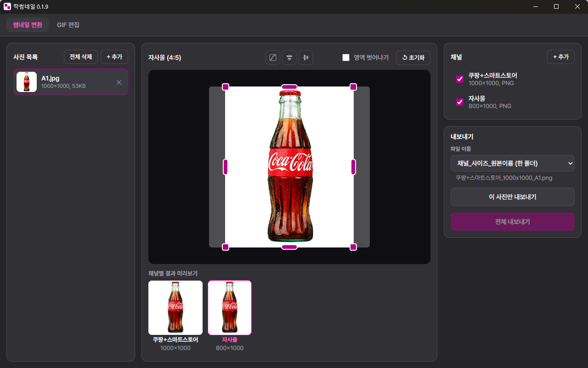Enable the 영역 벗어나기 checkbox
Image resolution: width=588 pixels, height=368 pixels.
click(346, 57)
